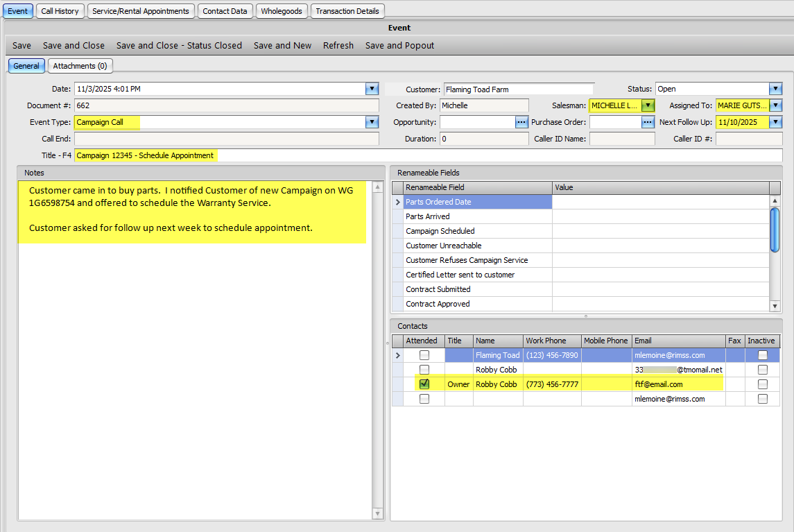Screen dimensions: 794x532
Task: Open Opportunity lookup ellipsis button
Action: pyautogui.click(x=521, y=122)
